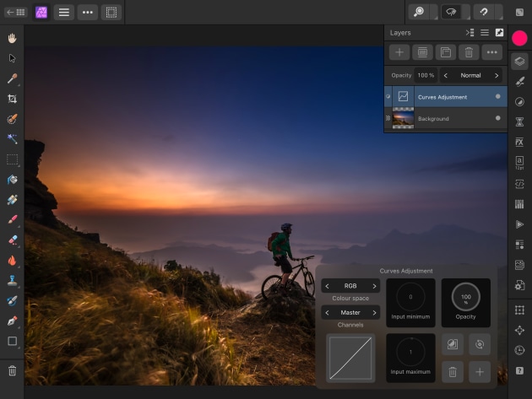Toggle the Assistant zoom search option
The height and width of the screenshot is (399, 532).
[x=419, y=12]
